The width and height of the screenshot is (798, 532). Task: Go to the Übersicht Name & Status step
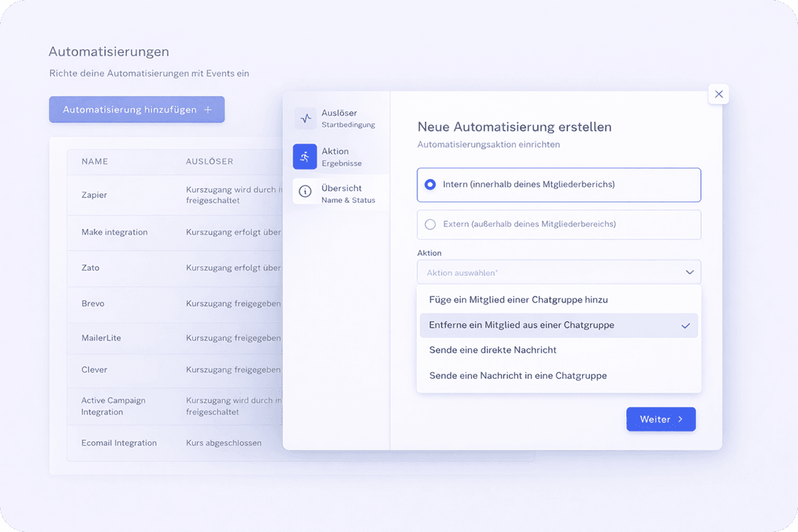pos(339,192)
